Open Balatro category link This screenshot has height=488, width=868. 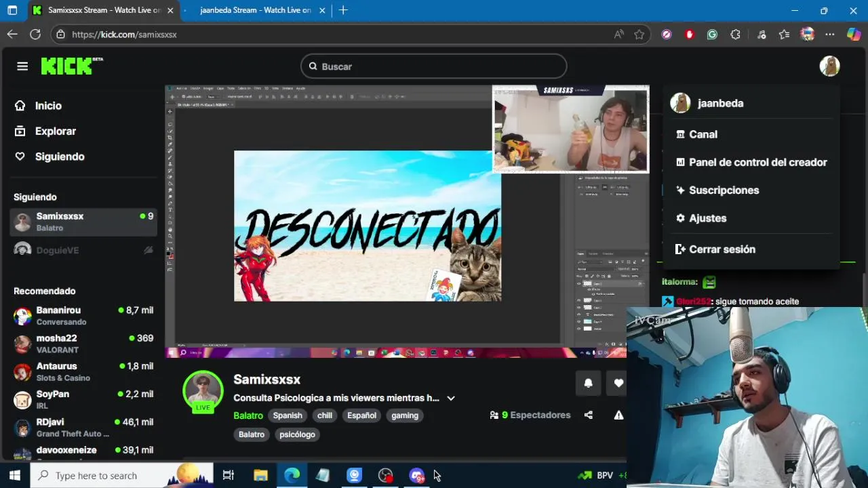(248, 415)
